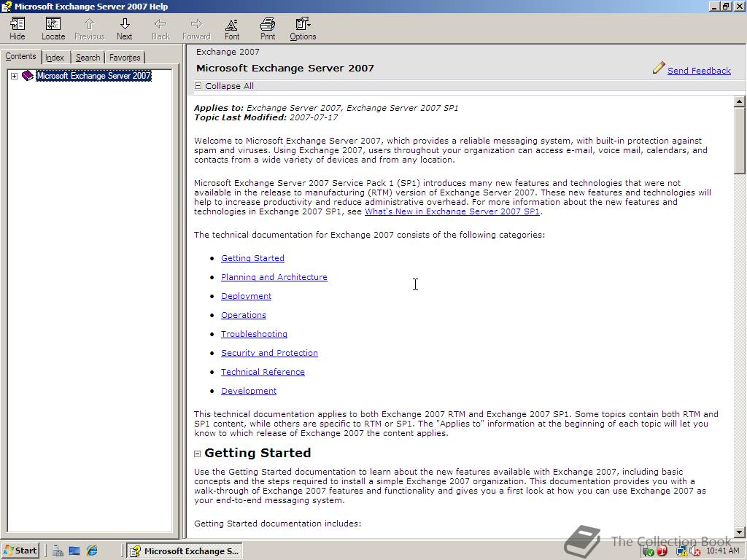
Task: Click the Exchange 2007 breadcrumb text
Action: (x=228, y=52)
